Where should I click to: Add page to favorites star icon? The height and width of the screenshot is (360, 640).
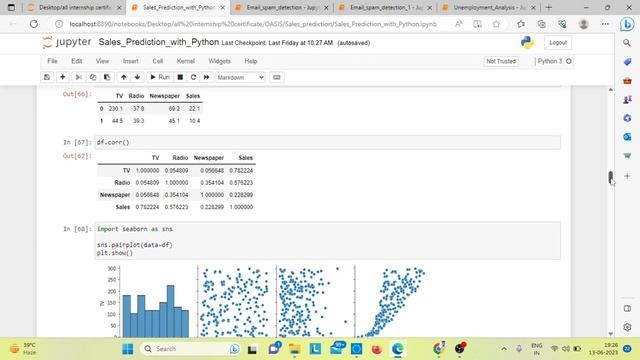click(496, 24)
